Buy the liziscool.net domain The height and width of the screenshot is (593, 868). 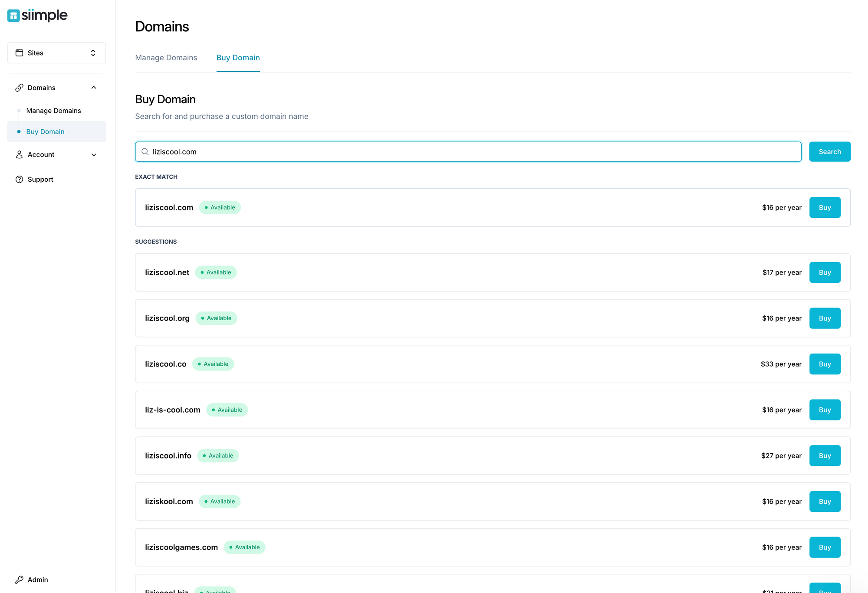(x=825, y=272)
